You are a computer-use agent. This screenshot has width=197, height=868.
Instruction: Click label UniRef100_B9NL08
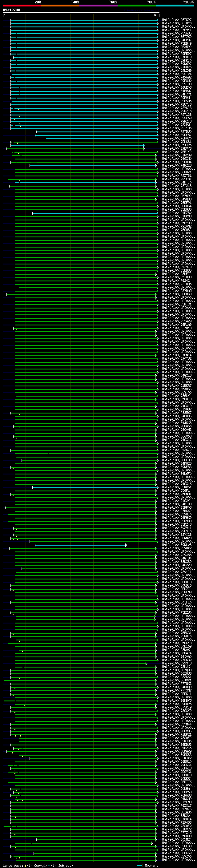tap(177, 545)
